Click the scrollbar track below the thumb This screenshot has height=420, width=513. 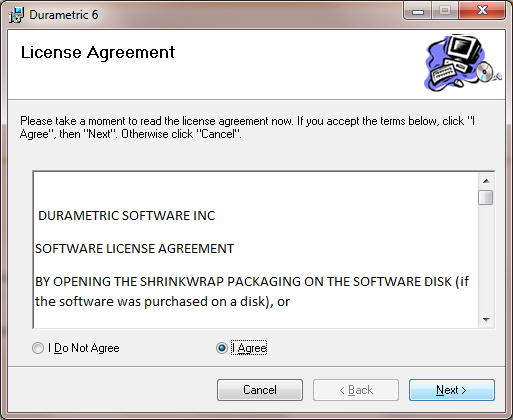(486, 259)
